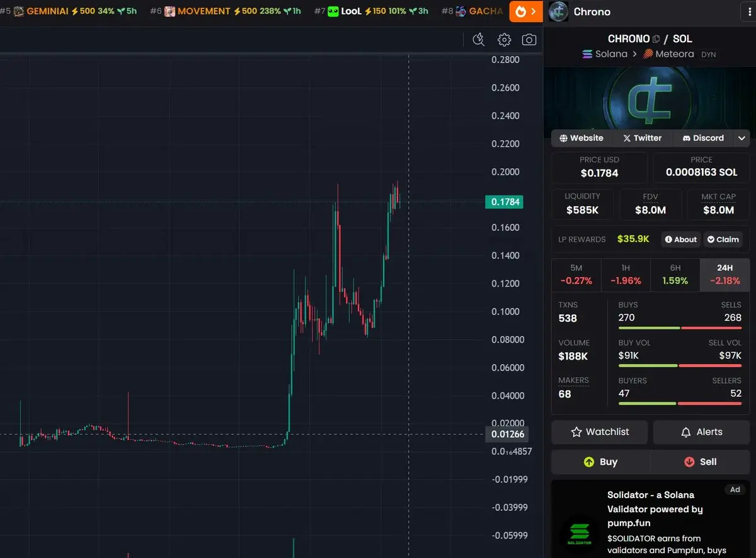This screenshot has height=558, width=756.
Task: Click the Meteora DEX logo
Action: (648, 54)
